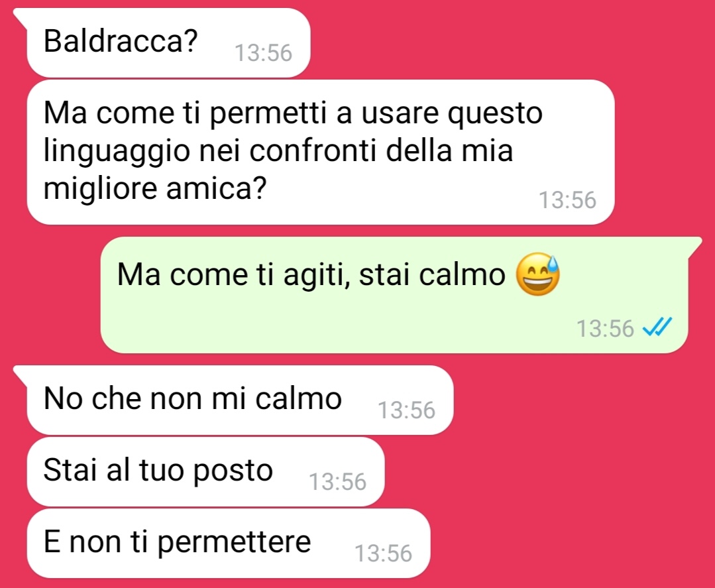This screenshot has height=588, width=715.
Task: Select the green "stai calmo" reply bubble
Action: click(394, 295)
